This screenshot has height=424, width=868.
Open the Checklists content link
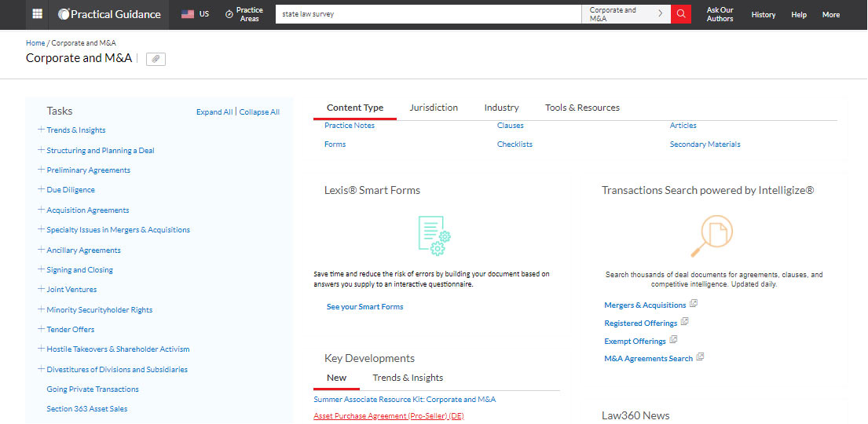[x=515, y=144]
